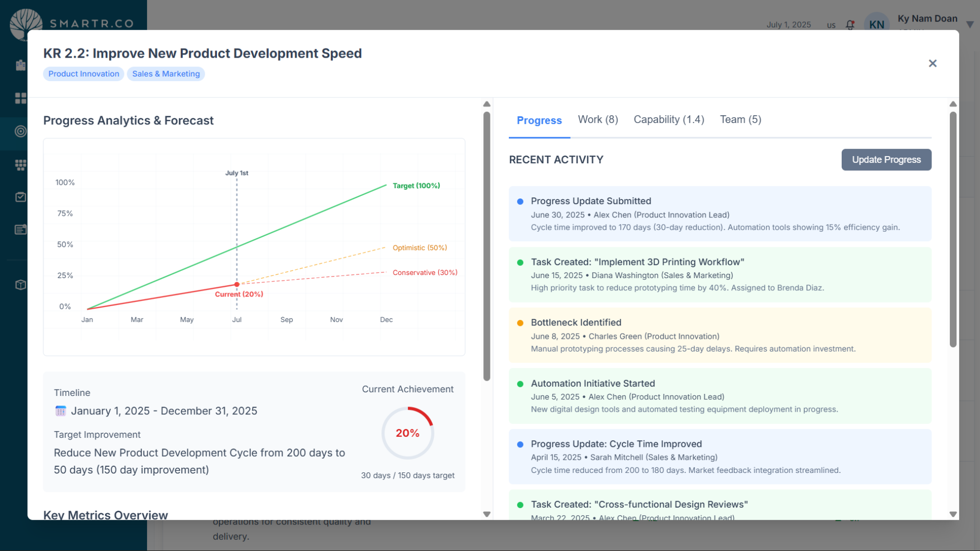980x551 pixels.
Task: Close the KR 2.2 dialog
Action: point(933,63)
